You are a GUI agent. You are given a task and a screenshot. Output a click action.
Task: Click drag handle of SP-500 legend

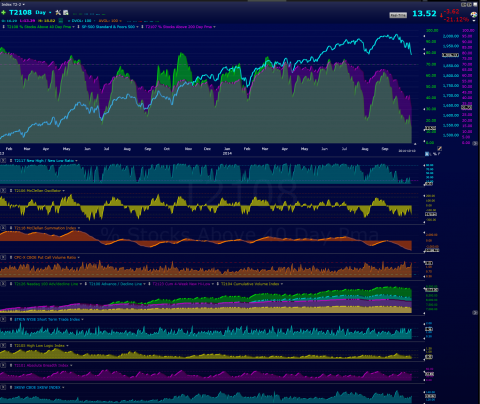tap(79, 27)
